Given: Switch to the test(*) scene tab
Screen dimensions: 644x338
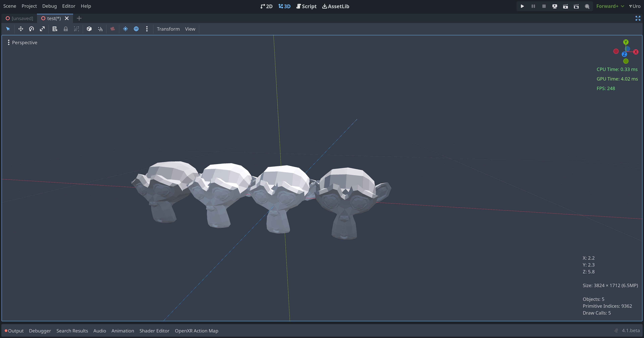Looking at the screenshot, I should [53, 18].
